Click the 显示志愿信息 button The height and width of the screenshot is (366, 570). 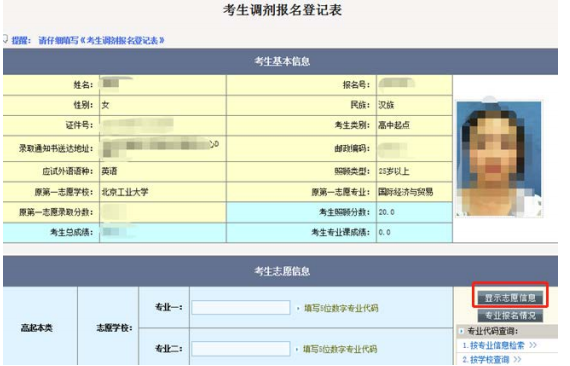[x=510, y=298]
